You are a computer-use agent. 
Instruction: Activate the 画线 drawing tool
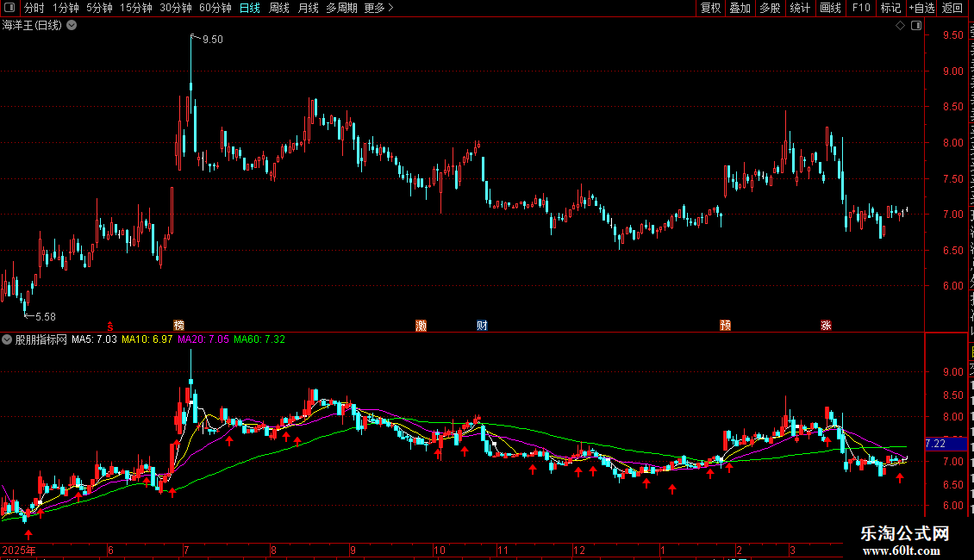click(x=830, y=8)
